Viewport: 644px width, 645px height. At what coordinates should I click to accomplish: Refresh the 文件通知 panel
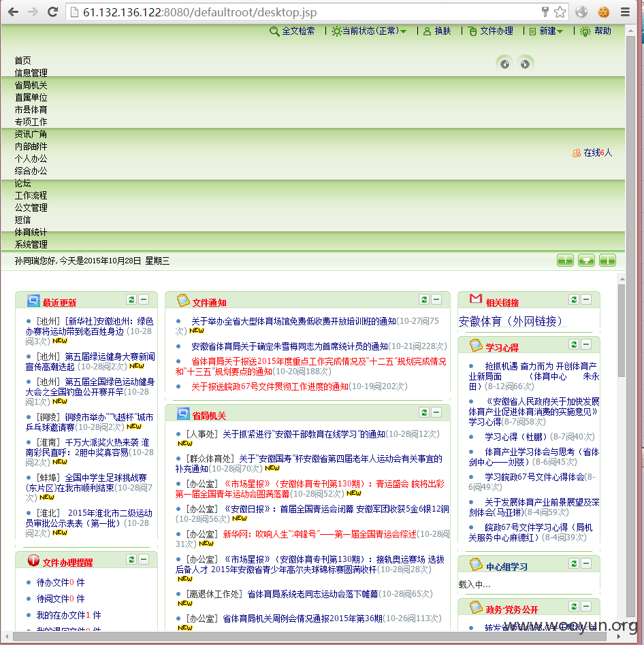tap(424, 299)
